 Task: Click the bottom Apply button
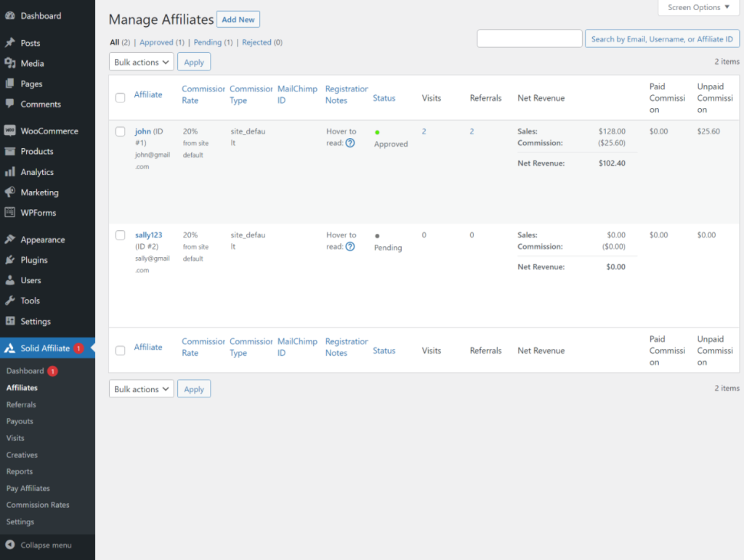[x=194, y=389]
